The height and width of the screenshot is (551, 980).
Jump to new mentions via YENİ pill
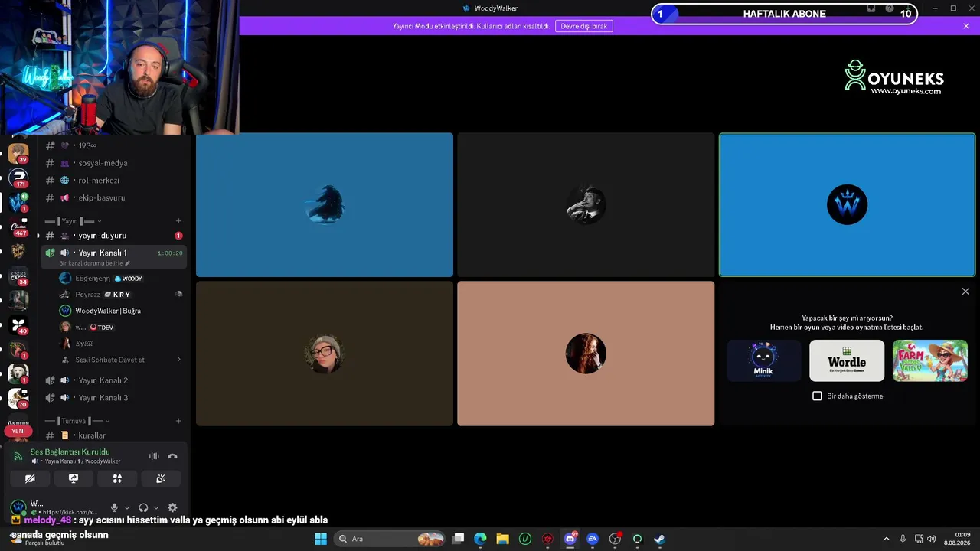pyautogui.click(x=18, y=431)
